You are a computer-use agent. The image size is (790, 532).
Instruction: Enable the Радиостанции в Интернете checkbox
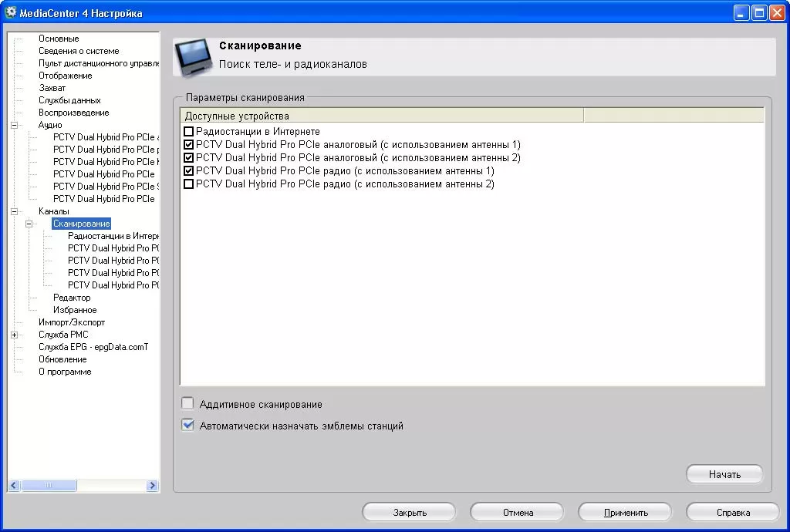(188, 132)
